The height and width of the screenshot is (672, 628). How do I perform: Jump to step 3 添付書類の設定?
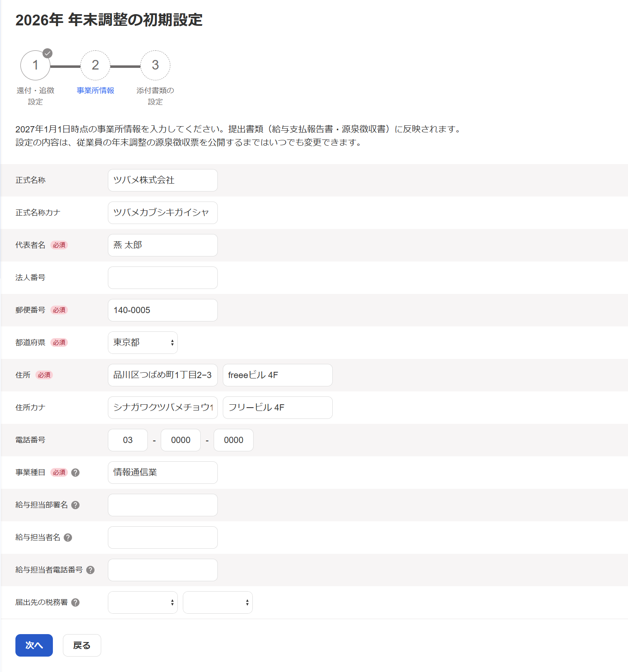tap(155, 65)
